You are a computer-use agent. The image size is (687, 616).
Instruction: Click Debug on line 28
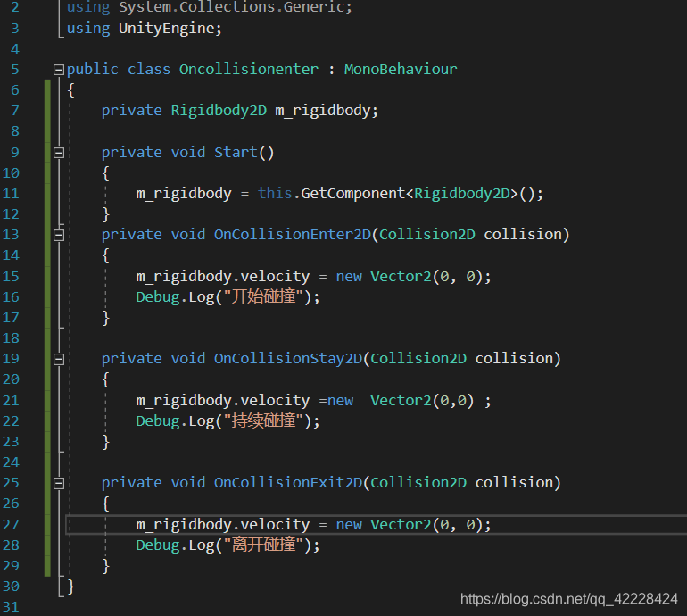tap(158, 545)
